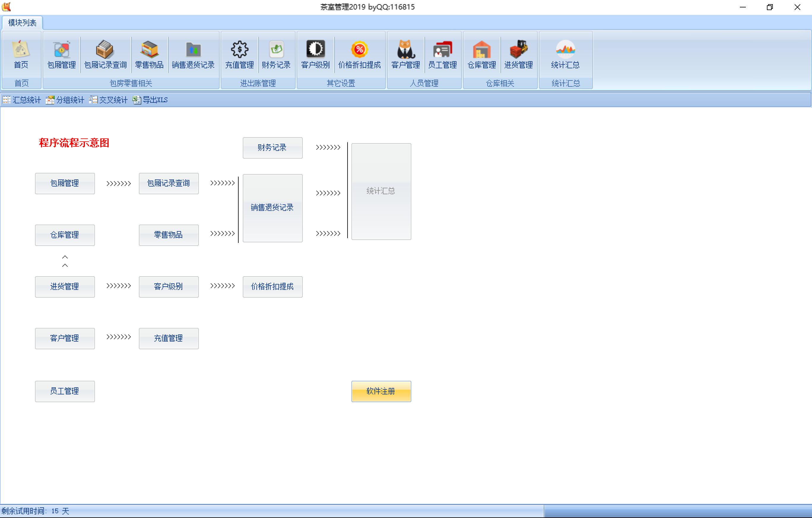Click the 进货管理 flowchart button
This screenshot has height=518, width=812.
coord(65,287)
